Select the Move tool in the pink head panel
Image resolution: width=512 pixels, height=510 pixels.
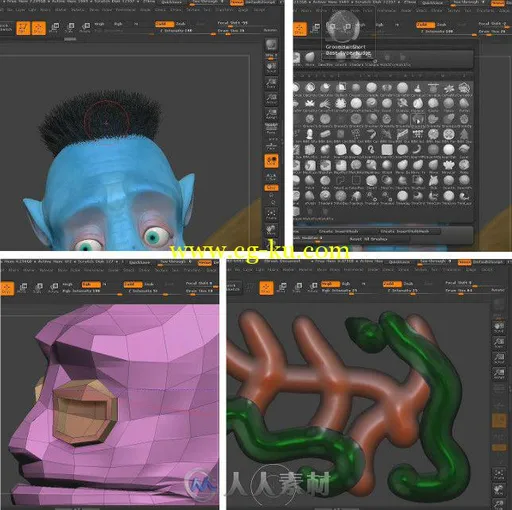click(x=23, y=288)
